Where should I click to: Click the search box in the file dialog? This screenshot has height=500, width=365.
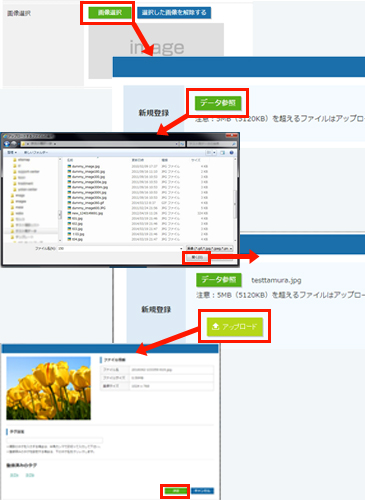coord(211,144)
